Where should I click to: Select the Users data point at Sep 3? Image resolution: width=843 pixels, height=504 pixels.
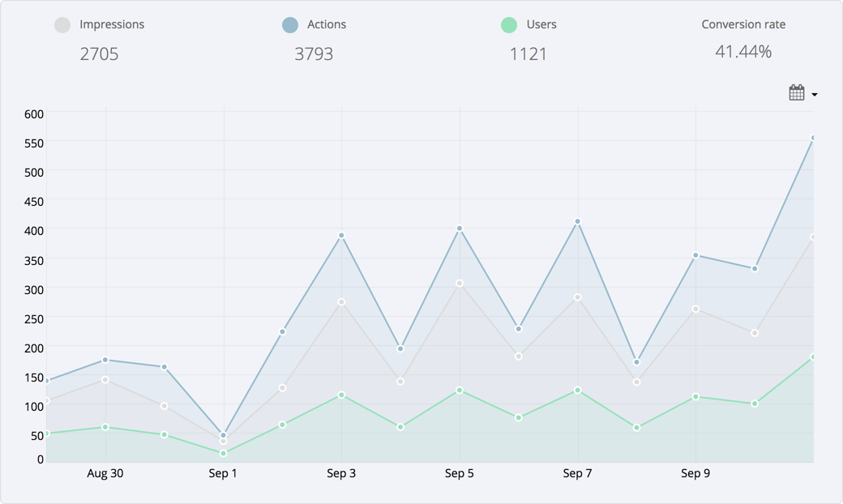pyautogui.click(x=341, y=395)
